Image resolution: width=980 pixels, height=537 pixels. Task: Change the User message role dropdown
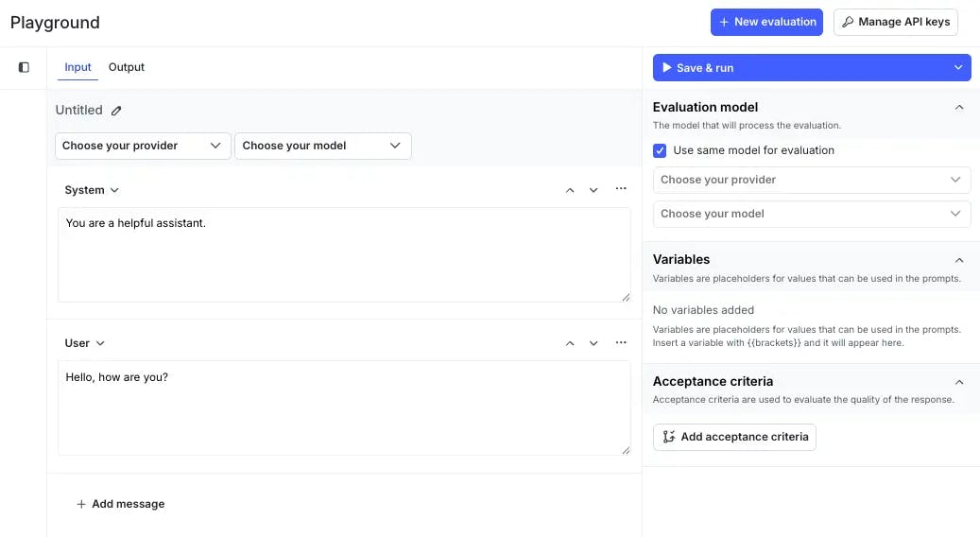(x=84, y=343)
